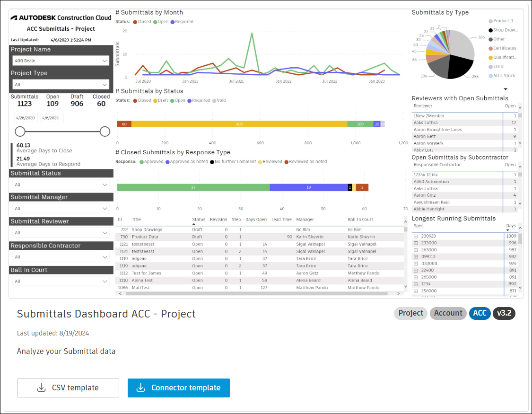Click Approved as noted legend marker
532x414 pixels.
click(x=167, y=162)
